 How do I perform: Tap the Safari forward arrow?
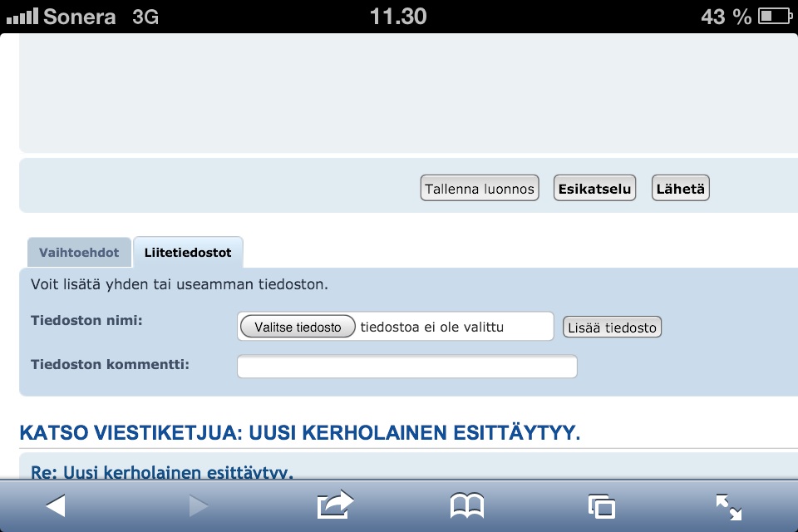coord(197,505)
